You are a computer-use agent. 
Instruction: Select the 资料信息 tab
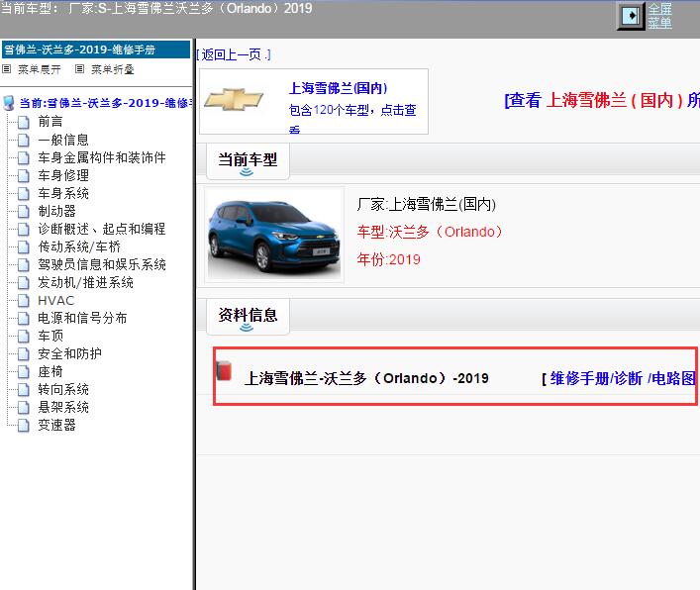pos(248,317)
